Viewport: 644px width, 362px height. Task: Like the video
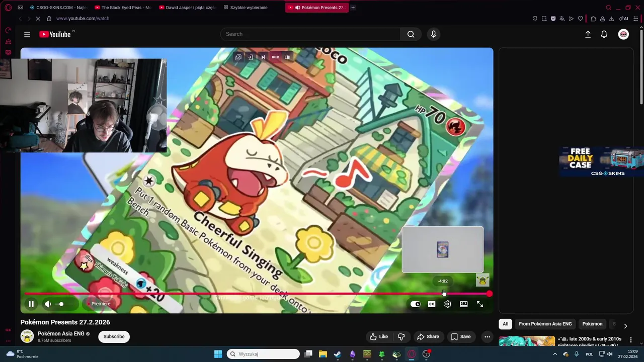pyautogui.click(x=379, y=336)
